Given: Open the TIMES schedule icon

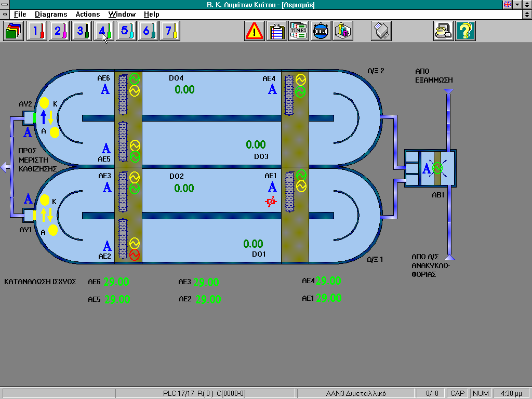Looking at the screenshot, I should [299, 31].
